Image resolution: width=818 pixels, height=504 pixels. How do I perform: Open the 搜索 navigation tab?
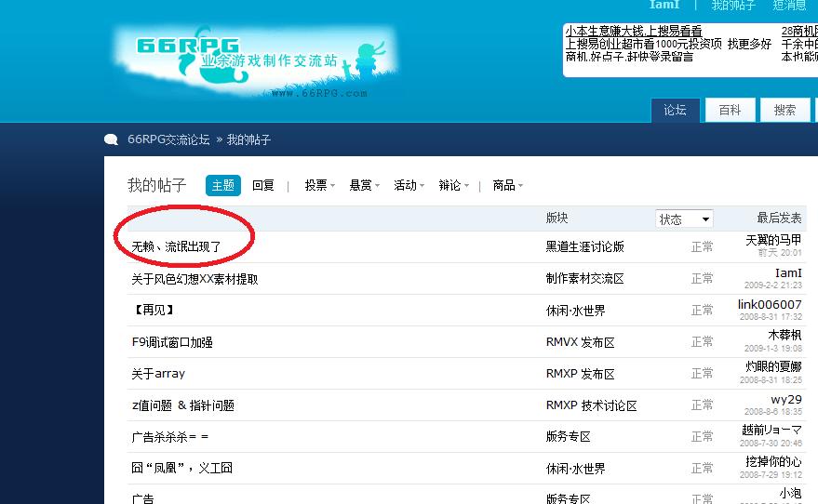point(784,110)
